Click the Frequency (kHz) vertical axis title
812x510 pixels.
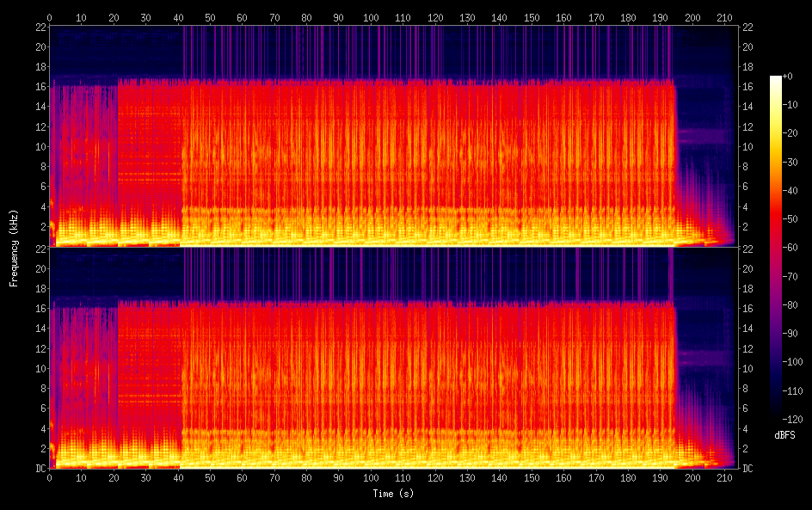(x=14, y=248)
